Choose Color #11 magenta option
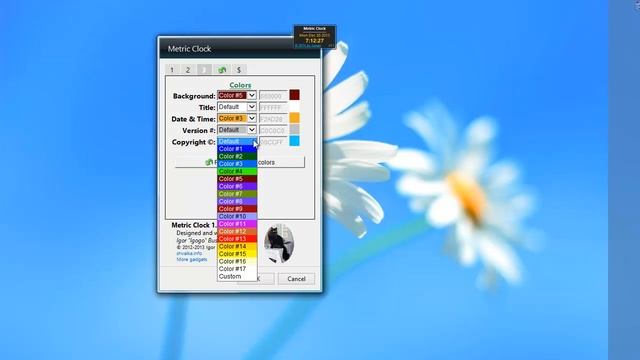Image resolution: width=640 pixels, height=360 pixels. (237, 224)
